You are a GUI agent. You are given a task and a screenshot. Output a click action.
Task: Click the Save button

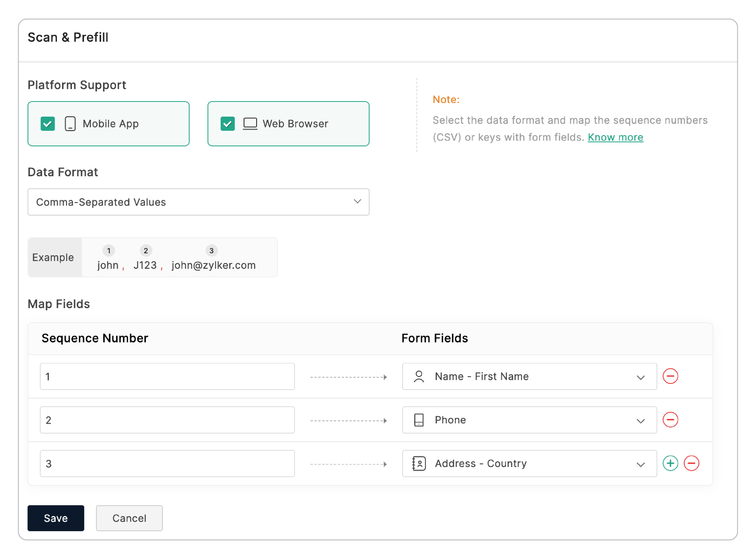point(56,518)
